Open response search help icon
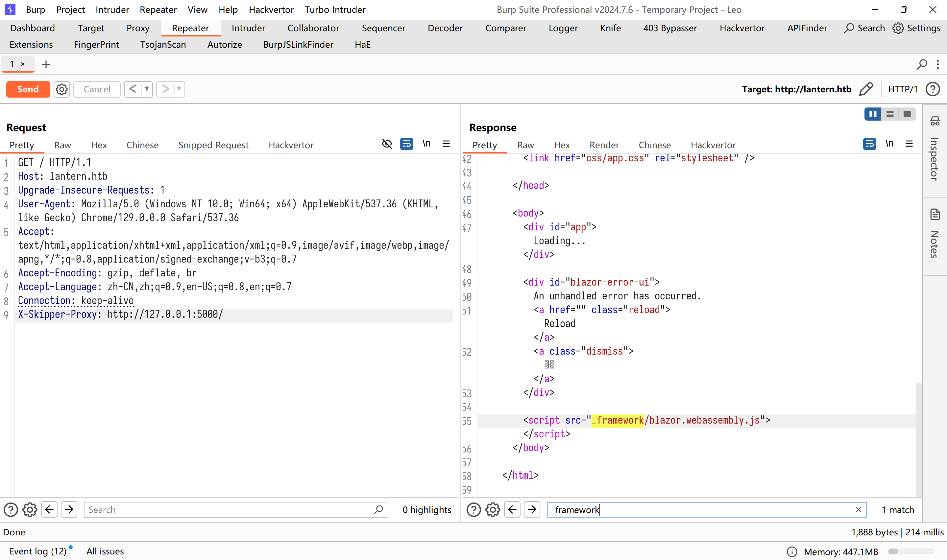947x560 pixels. 474,510
